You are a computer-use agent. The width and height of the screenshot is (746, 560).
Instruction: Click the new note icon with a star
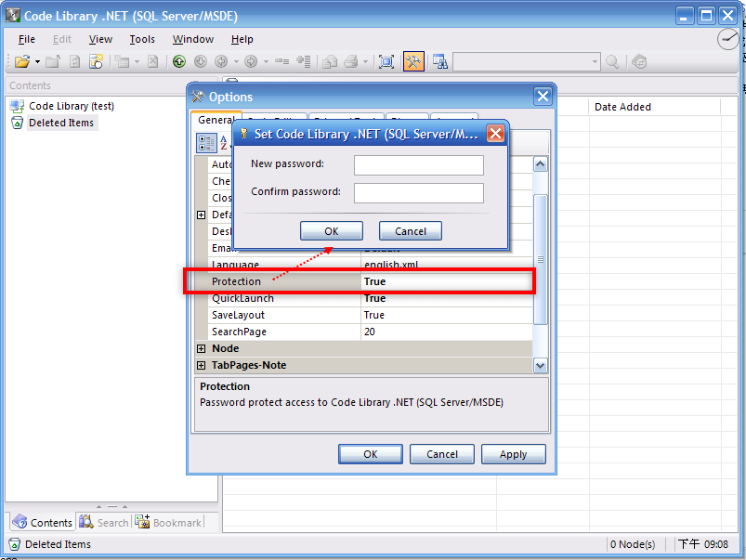tap(96, 62)
